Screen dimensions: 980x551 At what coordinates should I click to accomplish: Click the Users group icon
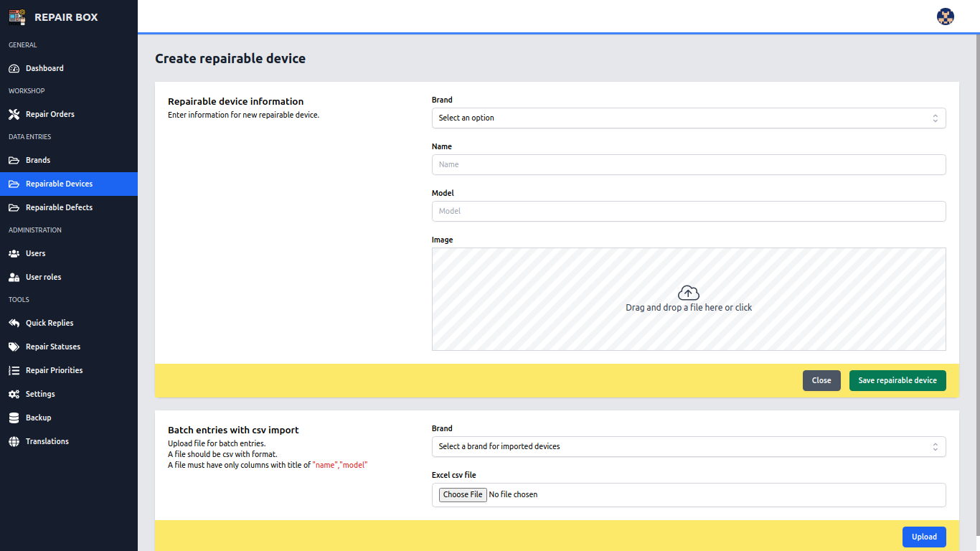(14, 254)
